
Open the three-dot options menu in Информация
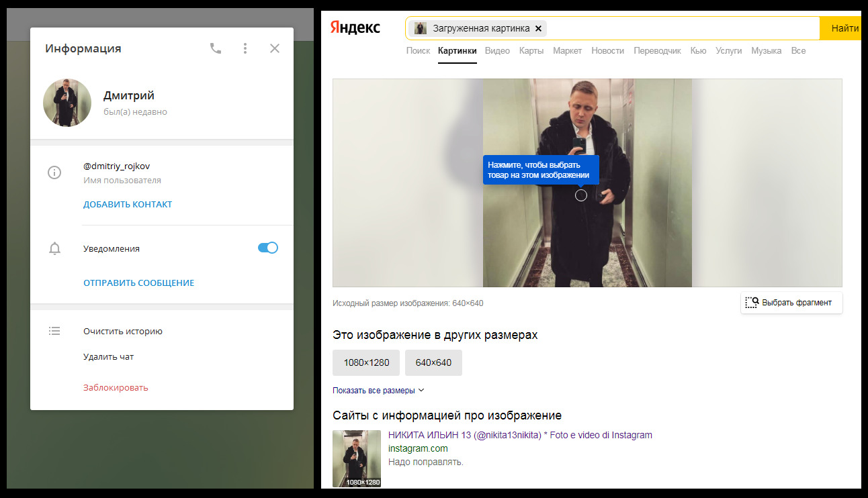245,48
